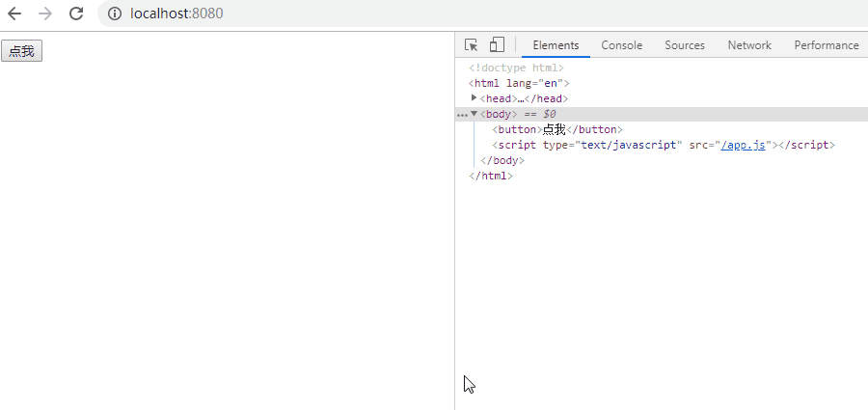868x410 pixels.
Task: Open the body node's three-dot actions
Action: [x=462, y=115]
